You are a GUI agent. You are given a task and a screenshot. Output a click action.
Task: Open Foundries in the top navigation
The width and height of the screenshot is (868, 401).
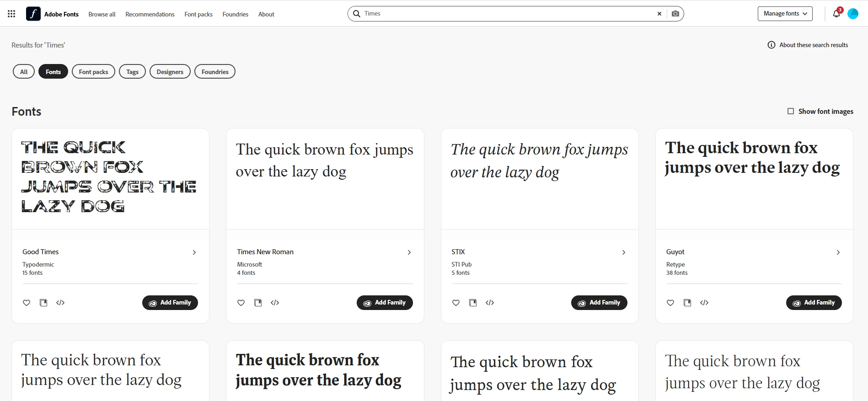click(236, 14)
